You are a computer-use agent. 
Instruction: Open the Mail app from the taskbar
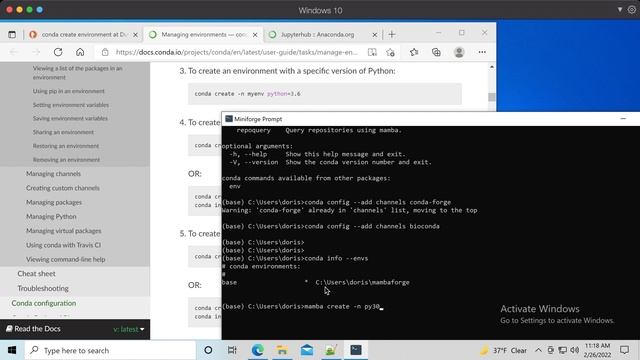coord(307,350)
